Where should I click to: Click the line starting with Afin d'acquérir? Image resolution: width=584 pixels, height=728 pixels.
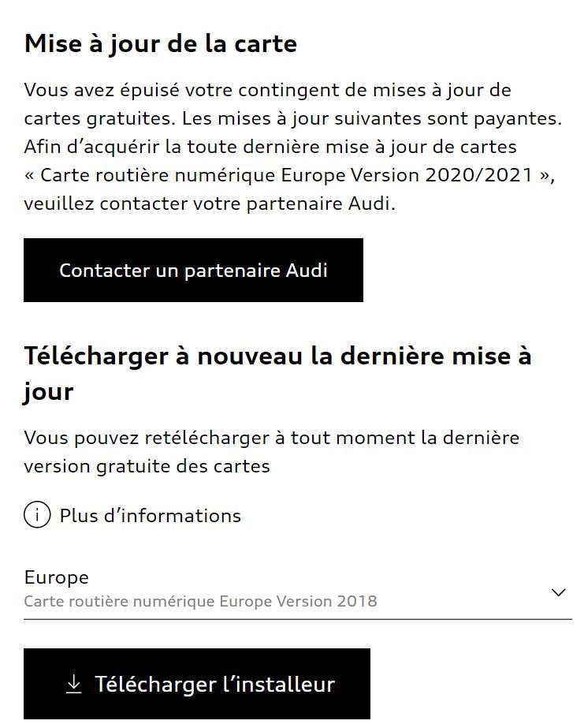[x=270, y=147]
